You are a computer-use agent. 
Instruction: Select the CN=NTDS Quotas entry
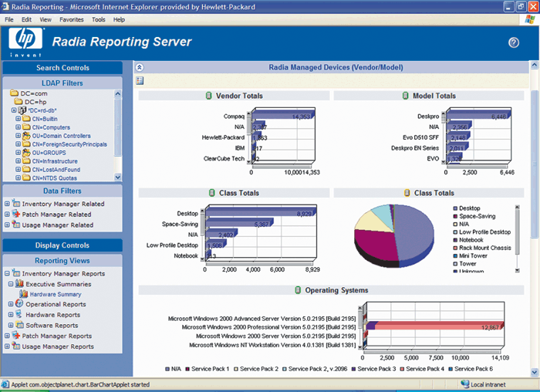tap(55, 178)
